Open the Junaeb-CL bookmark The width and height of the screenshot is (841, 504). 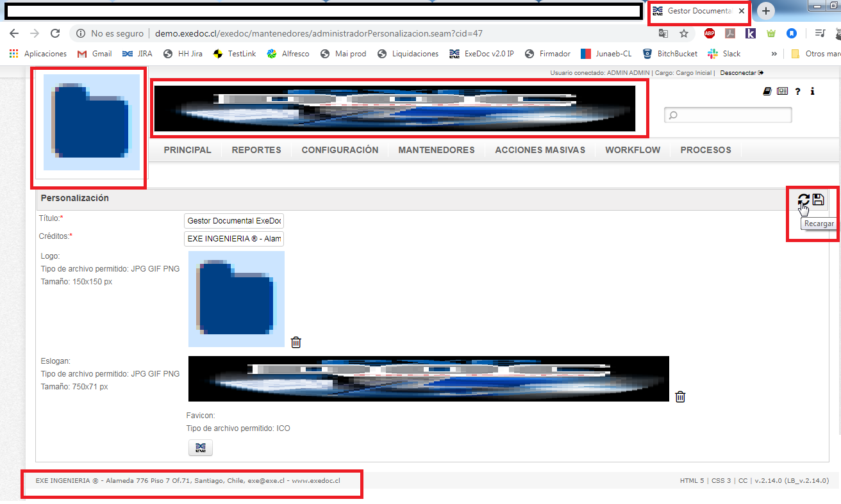coord(606,54)
